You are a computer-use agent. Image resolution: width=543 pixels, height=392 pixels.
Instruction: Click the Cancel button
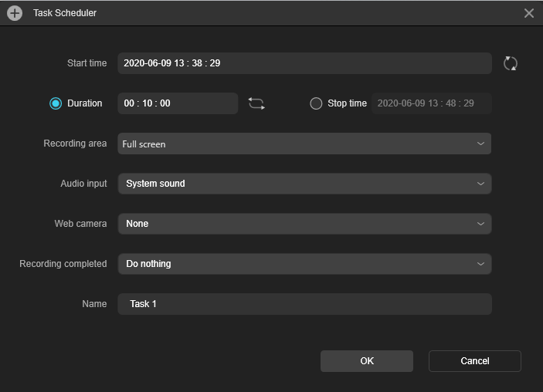point(475,361)
